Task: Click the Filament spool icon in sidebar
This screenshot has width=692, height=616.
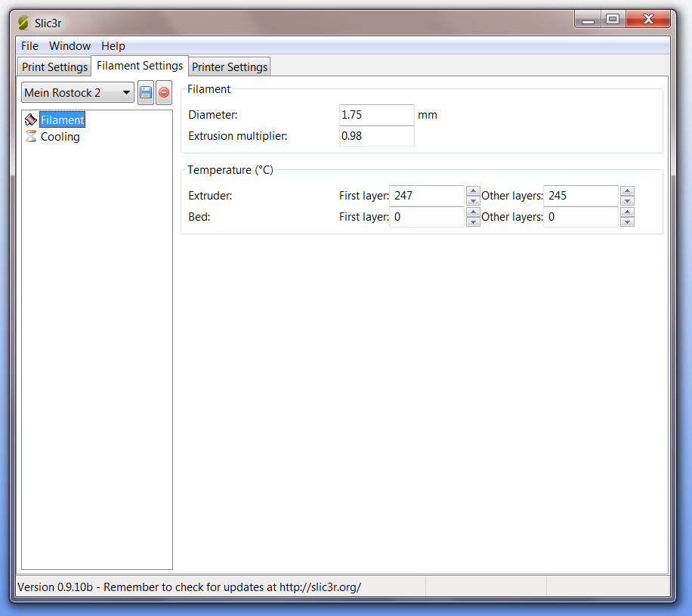Action: pyautogui.click(x=31, y=119)
